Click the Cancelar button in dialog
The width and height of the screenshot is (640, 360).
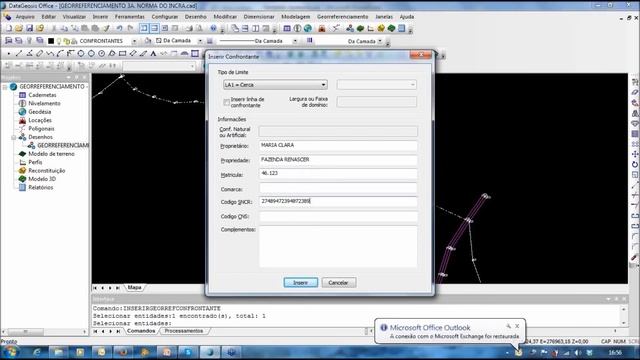[339, 282]
